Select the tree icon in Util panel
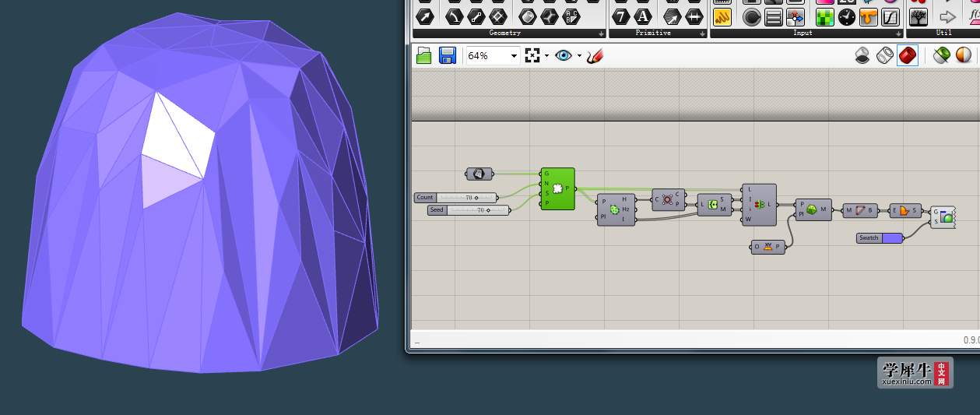980x415 pixels. 919,16
